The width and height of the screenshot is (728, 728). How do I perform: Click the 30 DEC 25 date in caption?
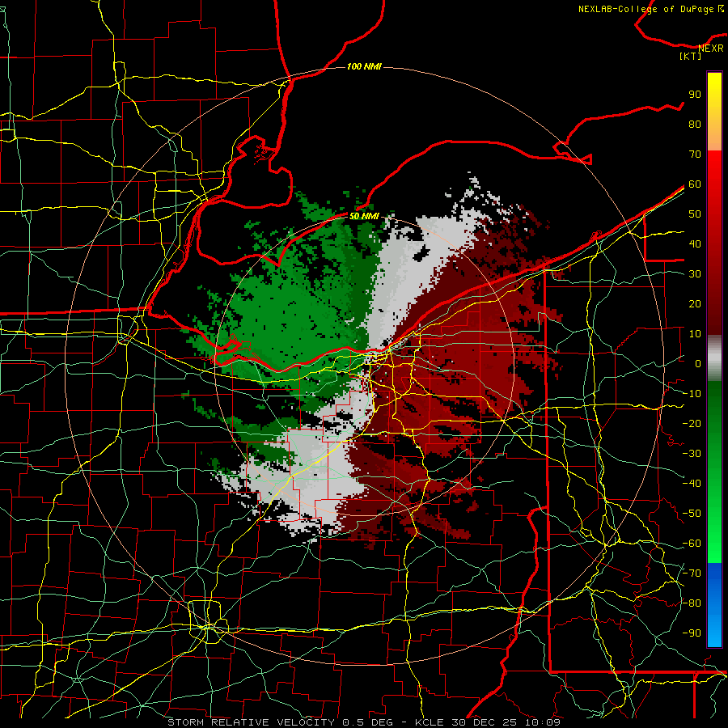[485, 722]
